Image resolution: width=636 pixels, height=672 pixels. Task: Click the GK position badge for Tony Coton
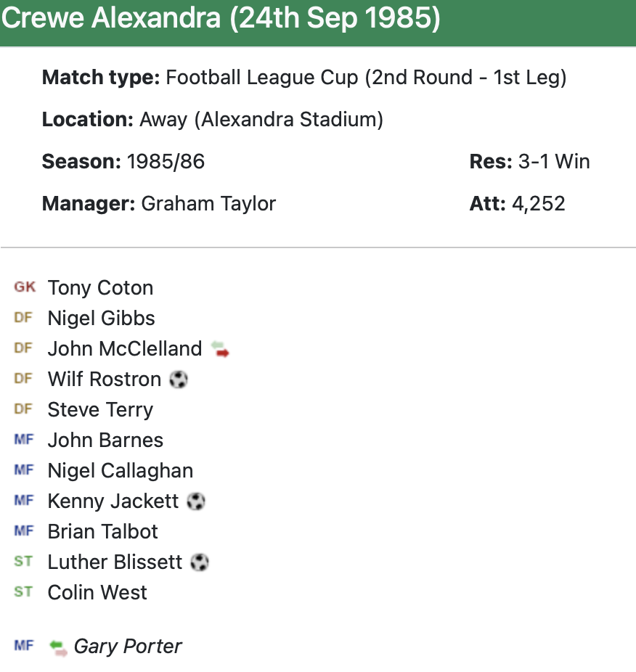coord(24,287)
